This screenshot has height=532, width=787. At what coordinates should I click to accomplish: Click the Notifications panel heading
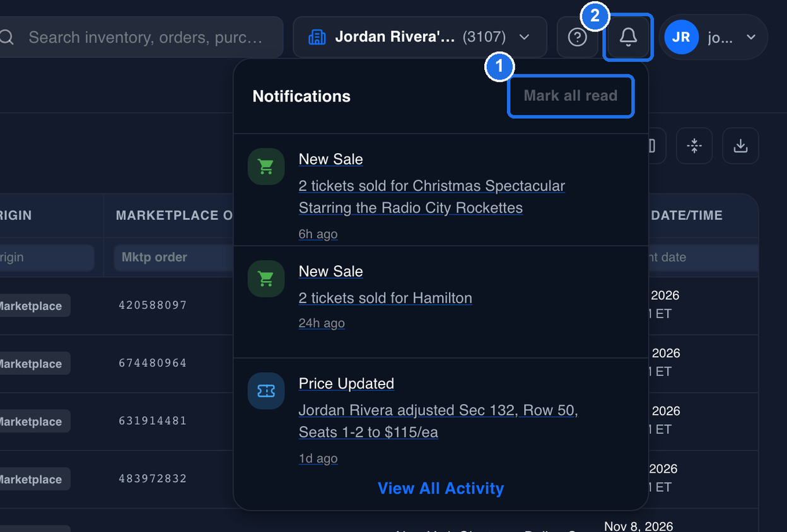[301, 96]
